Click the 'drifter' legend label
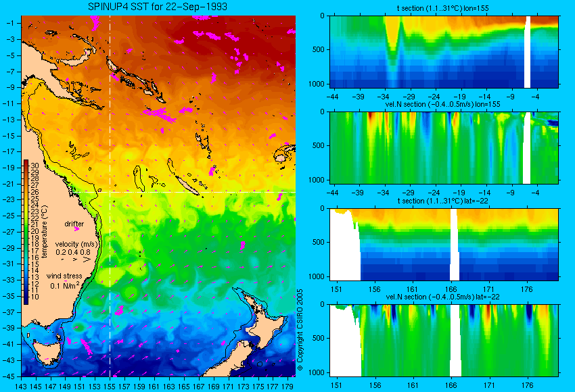Viewport: 575px width, 392px height. (74, 224)
